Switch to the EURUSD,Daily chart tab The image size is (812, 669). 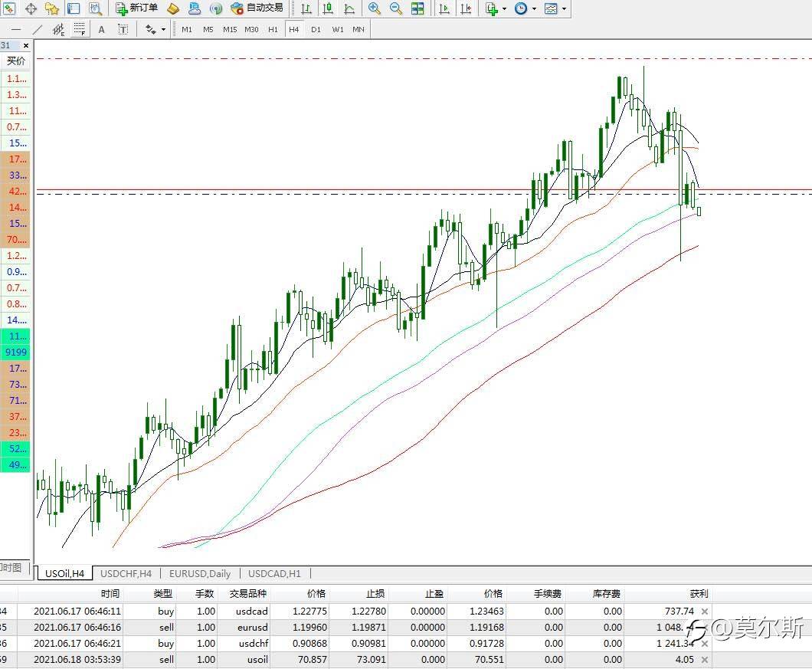click(199, 573)
